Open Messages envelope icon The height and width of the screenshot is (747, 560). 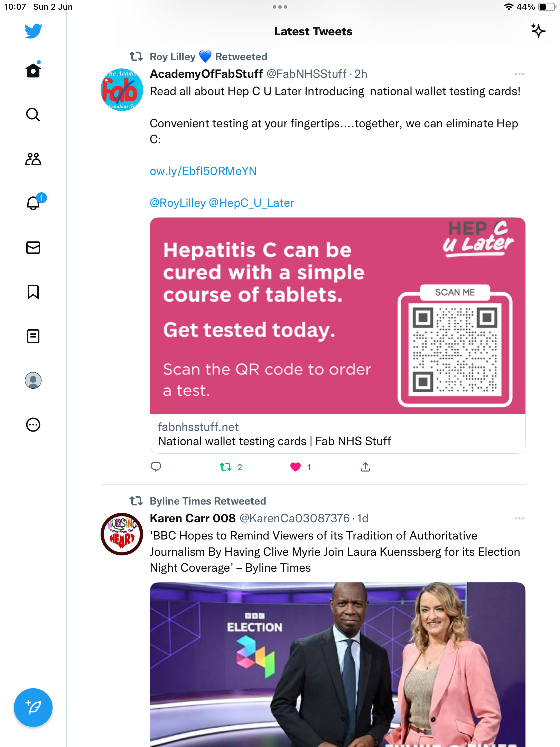click(x=33, y=248)
